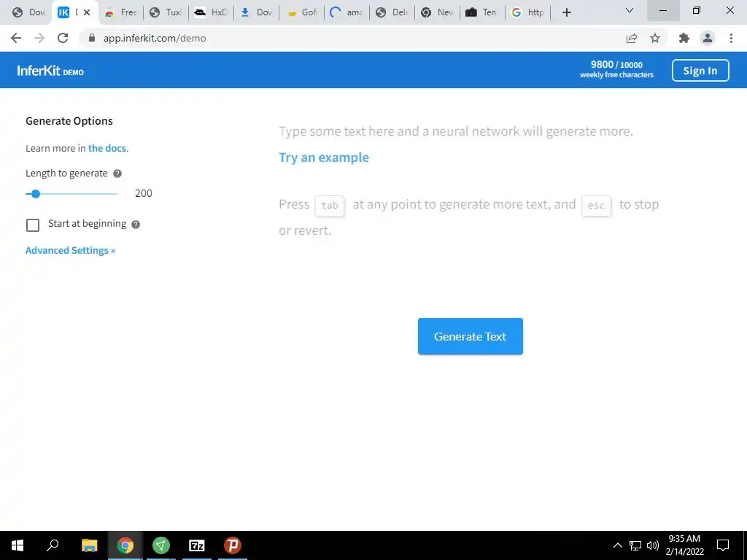Switch to the Ten tab
The height and width of the screenshot is (560, 747).
(483, 12)
